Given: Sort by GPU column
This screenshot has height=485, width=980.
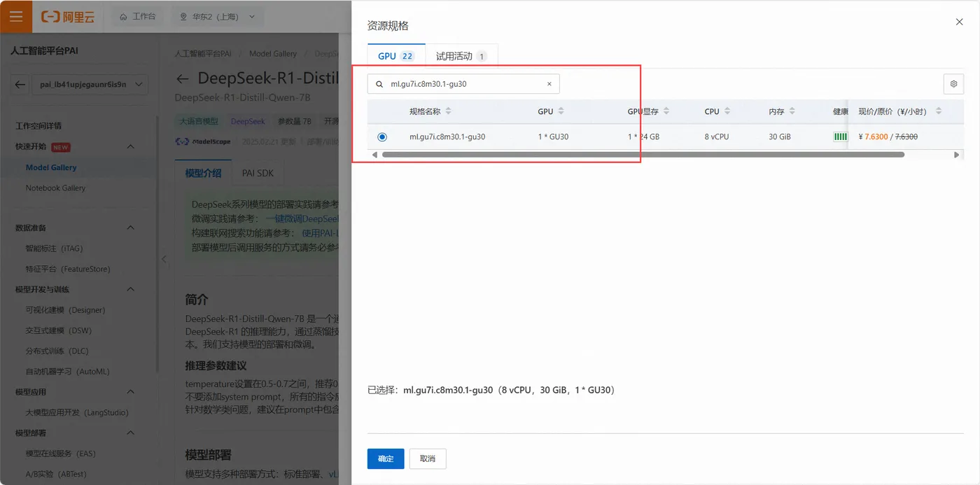Looking at the screenshot, I should coord(561,111).
